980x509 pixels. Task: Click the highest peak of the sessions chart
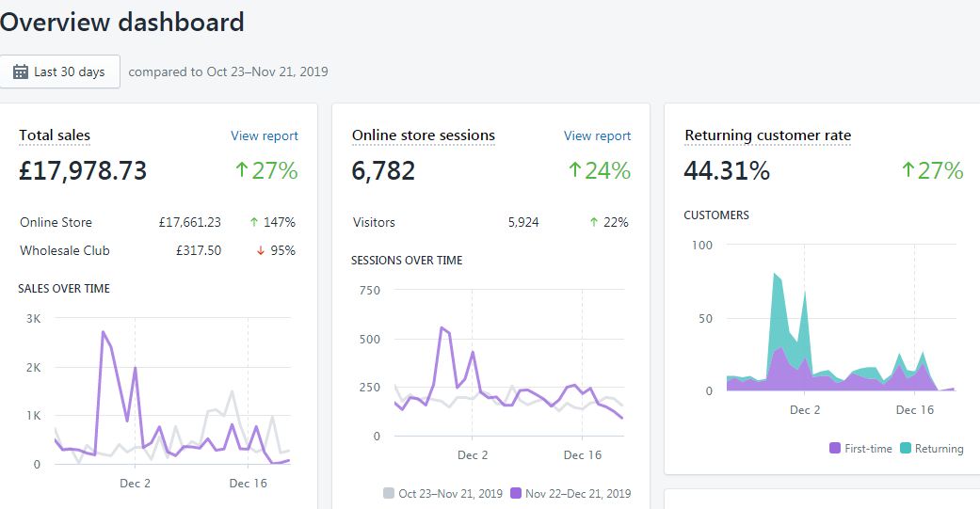tap(442, 327)
